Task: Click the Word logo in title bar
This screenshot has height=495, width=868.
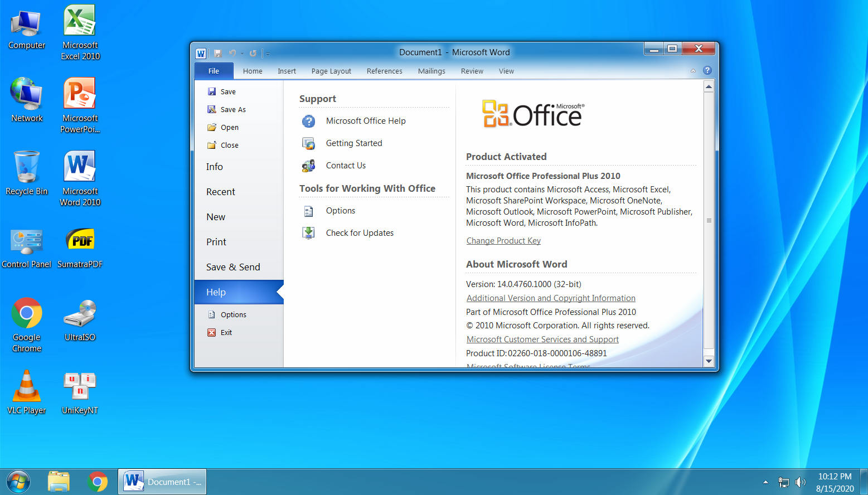Action: tap(201, 54)
